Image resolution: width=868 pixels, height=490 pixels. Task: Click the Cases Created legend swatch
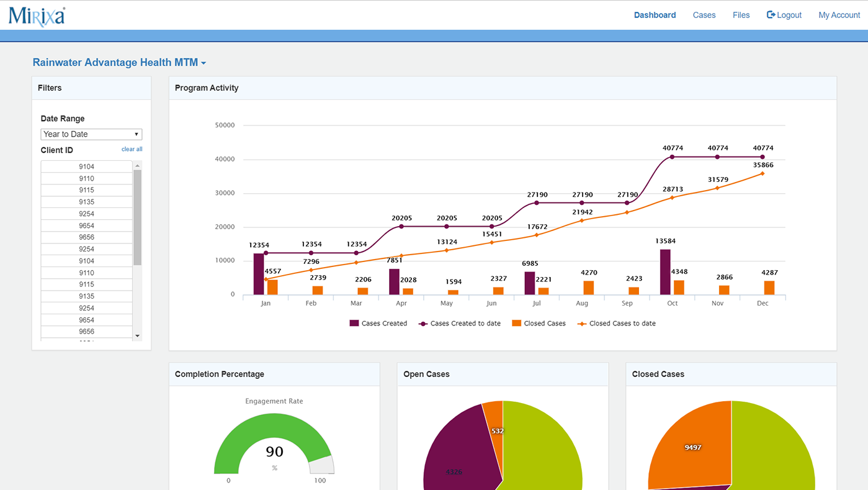[x=354, y=324]
